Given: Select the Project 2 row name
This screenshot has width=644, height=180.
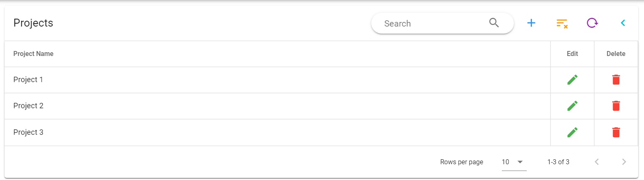Looking at the screenshot, I should coord(28,106).
